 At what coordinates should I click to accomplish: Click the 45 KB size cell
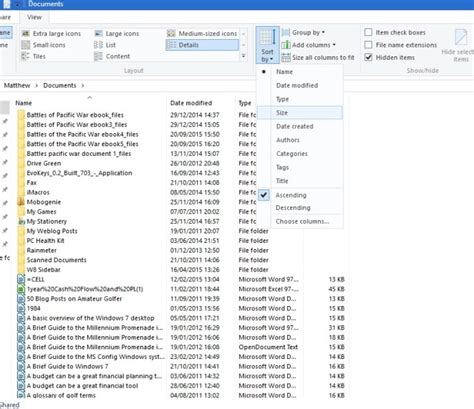pos(336,289)
